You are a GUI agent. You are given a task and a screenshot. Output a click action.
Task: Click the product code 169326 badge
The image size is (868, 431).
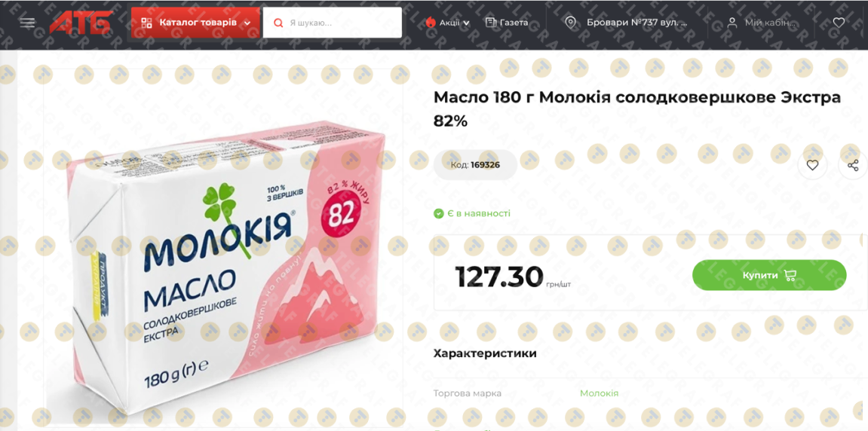coord(475,165)
